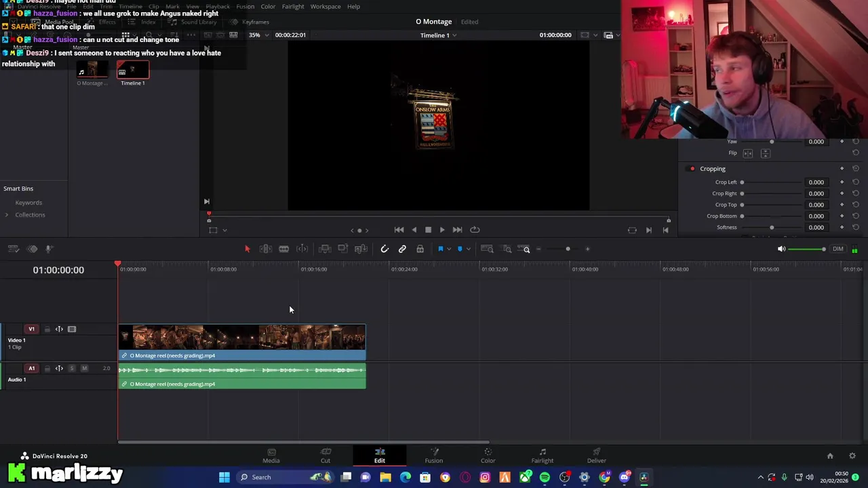Viewport: 868px width, 488px height.
Task: Toggle loop playback in the viewer
Action: (475, 230)
